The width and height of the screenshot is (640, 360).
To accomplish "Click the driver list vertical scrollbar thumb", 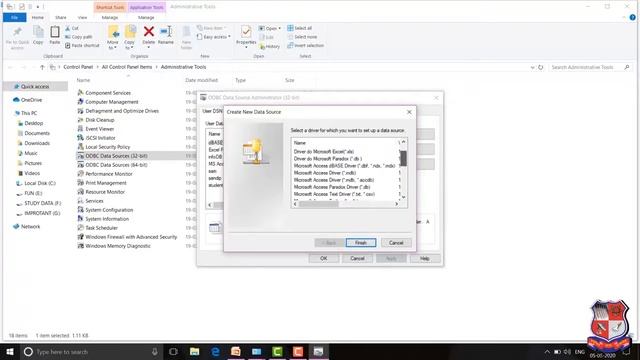I will (403, 158).
